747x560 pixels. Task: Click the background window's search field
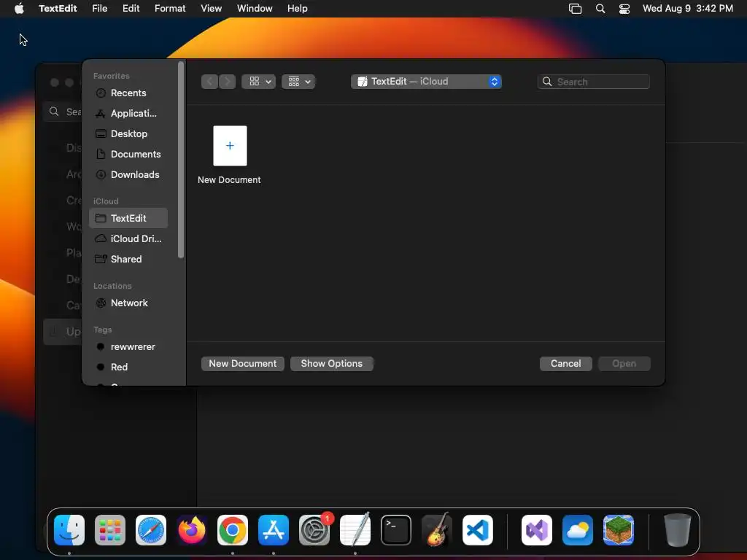[63, 112]
